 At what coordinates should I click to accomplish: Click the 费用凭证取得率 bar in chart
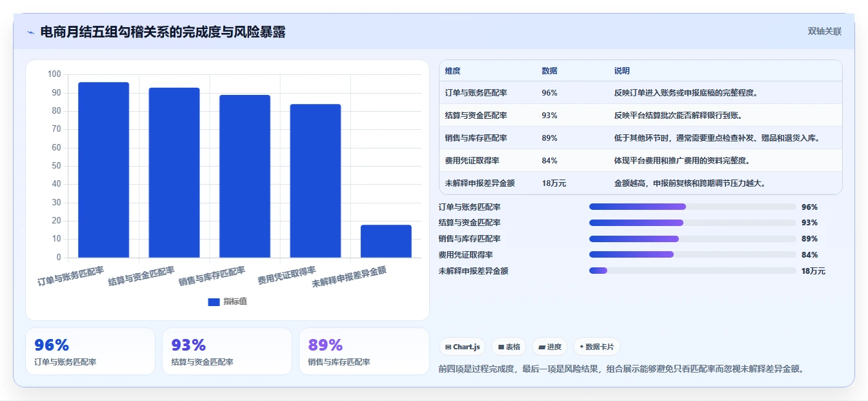click(x=316, y=181)
